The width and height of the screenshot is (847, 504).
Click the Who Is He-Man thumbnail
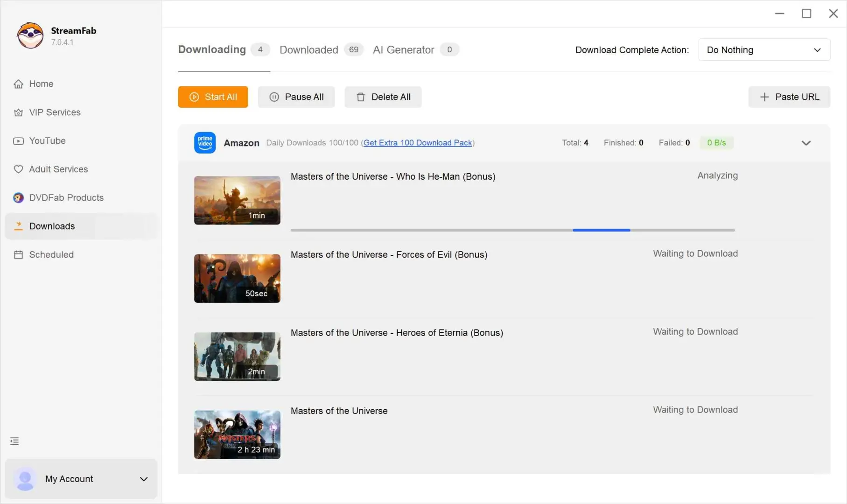click(237, 200)
